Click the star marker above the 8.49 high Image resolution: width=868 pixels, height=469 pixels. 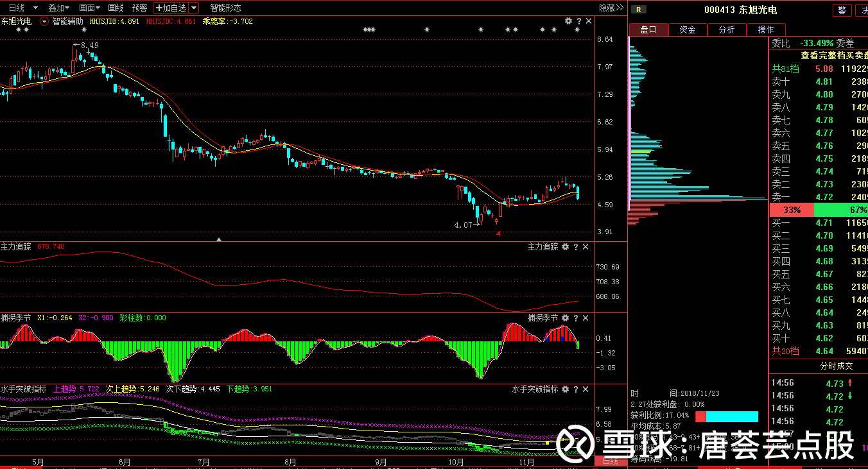coord(83,30)
